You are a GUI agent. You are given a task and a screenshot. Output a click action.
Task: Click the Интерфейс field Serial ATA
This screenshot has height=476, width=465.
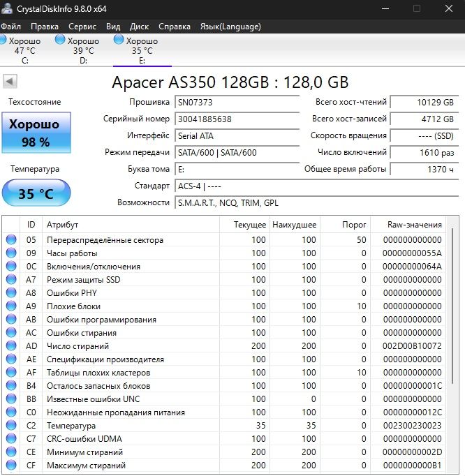click(x=237, y=135)
